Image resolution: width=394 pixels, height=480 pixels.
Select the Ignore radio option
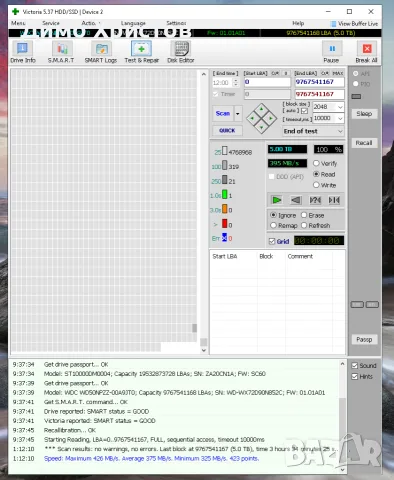pos(273,215)
